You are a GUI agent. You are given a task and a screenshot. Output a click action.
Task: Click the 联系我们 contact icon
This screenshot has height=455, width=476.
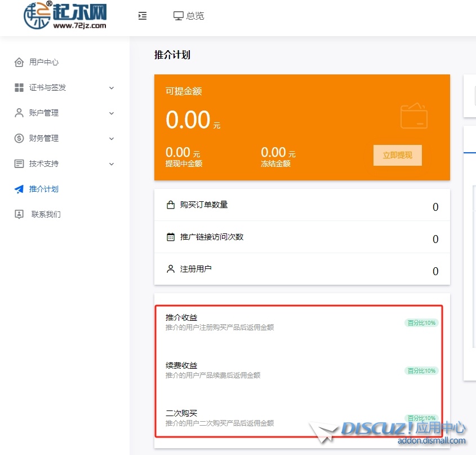point(19,214)
